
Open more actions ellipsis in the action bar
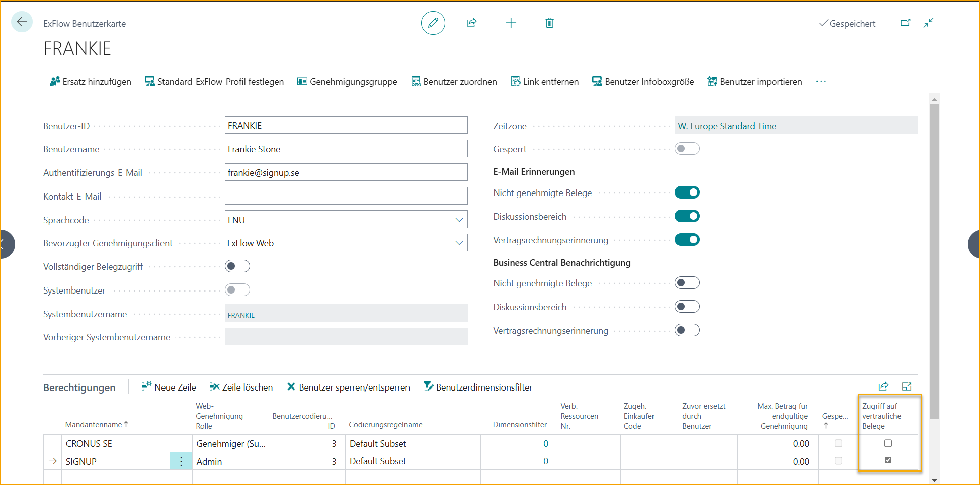(821, 81)
